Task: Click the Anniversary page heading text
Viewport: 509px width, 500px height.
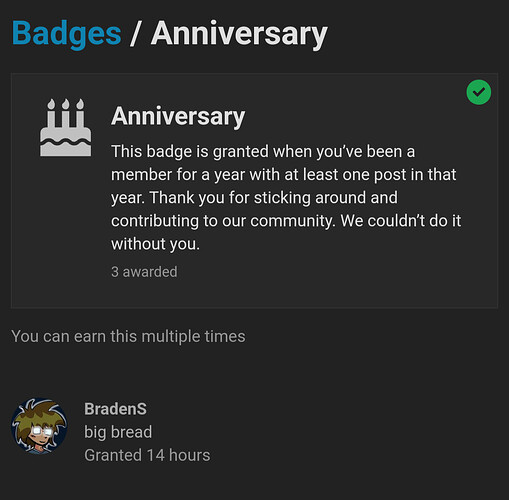Action: pyautogui.click(x=239, y=34)
